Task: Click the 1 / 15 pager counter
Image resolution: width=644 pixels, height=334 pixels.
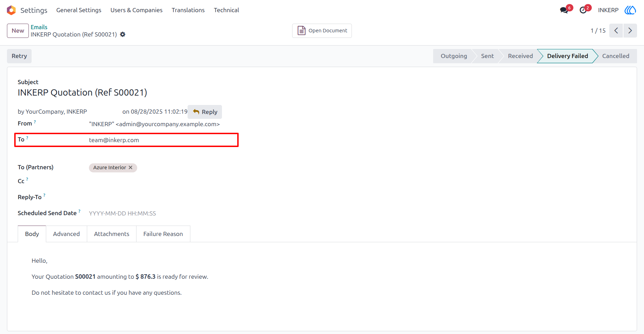Action: coord(598,31)
